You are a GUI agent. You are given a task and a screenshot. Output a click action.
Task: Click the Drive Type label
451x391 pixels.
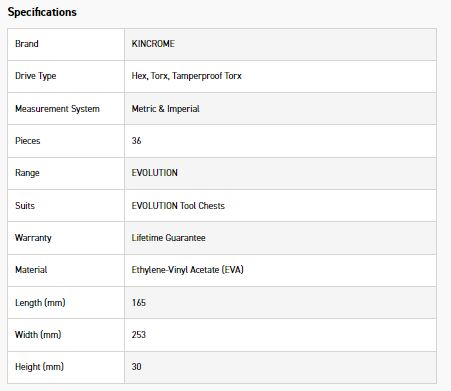pyautogui.click(x=36, y=76)
